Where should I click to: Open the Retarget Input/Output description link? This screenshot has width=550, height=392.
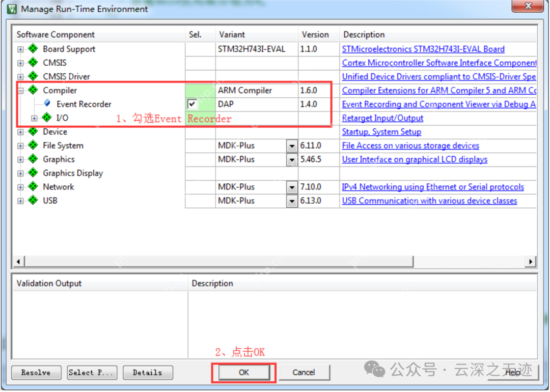point(382,118)
